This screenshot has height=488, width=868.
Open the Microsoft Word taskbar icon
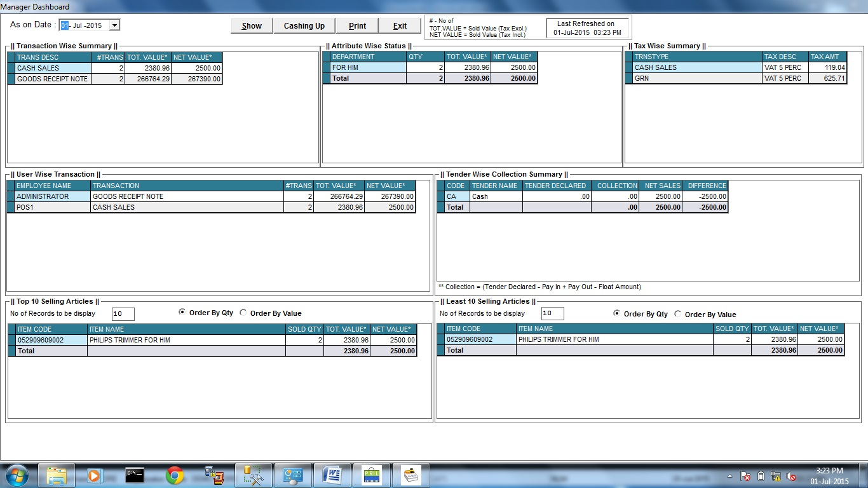point(332,475)
